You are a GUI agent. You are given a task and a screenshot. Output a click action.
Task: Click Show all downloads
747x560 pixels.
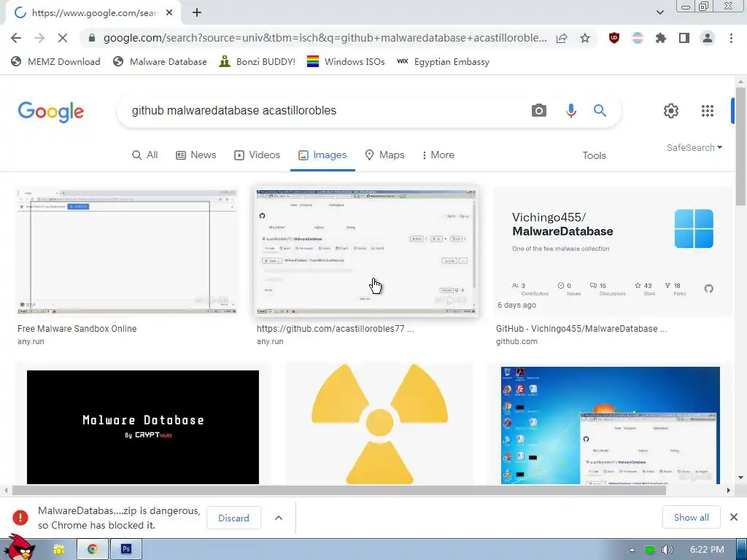click(692, 518)
